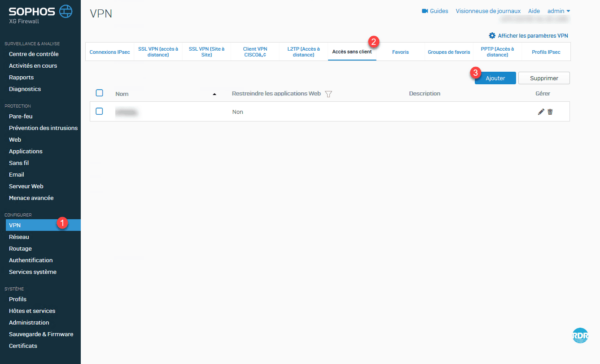600x364 pixels.
Task: Open Certificats menu item
Action: pos(23,346)
